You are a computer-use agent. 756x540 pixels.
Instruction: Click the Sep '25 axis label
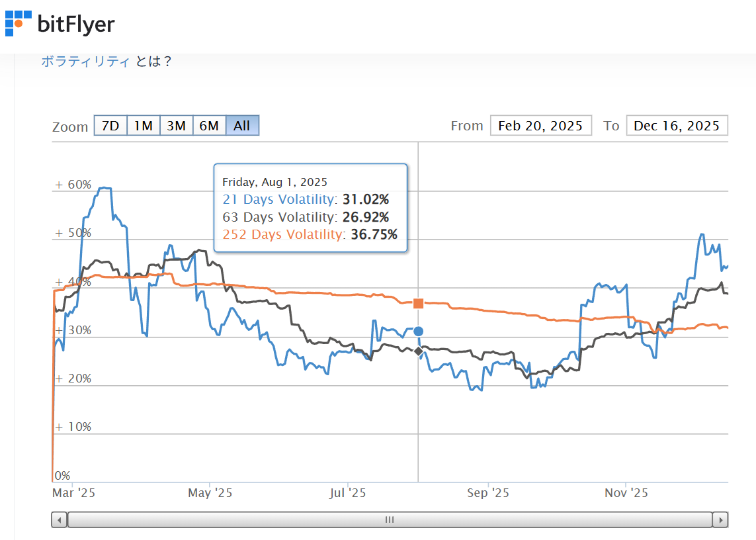coord(488,493)
